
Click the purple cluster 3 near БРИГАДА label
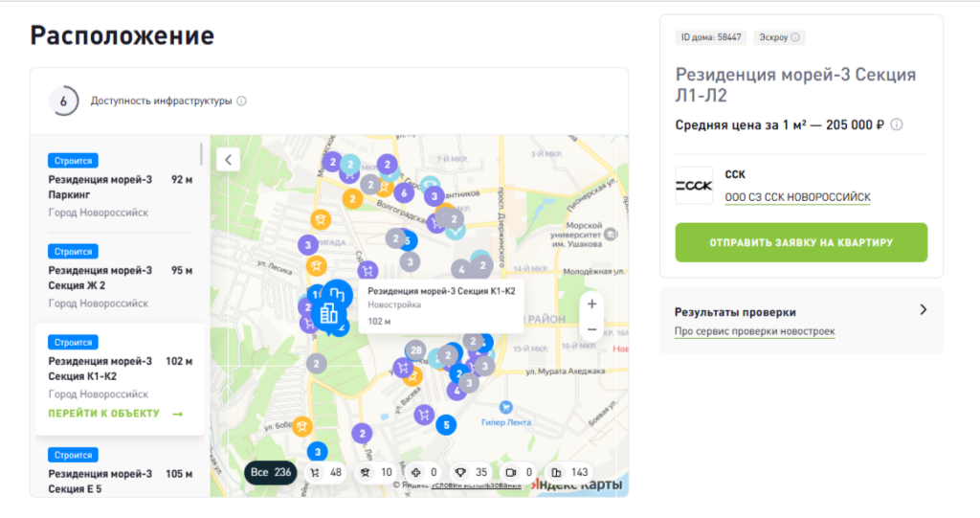click(307, 245)
